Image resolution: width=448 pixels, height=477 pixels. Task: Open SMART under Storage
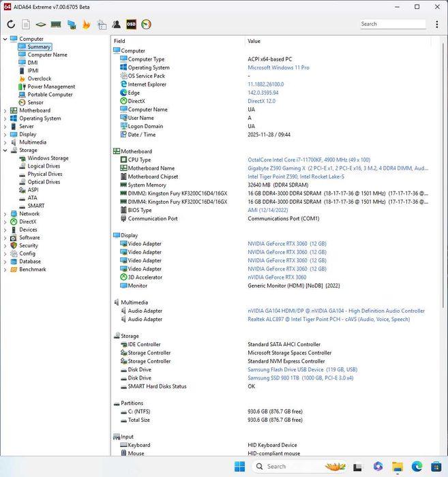36,206
